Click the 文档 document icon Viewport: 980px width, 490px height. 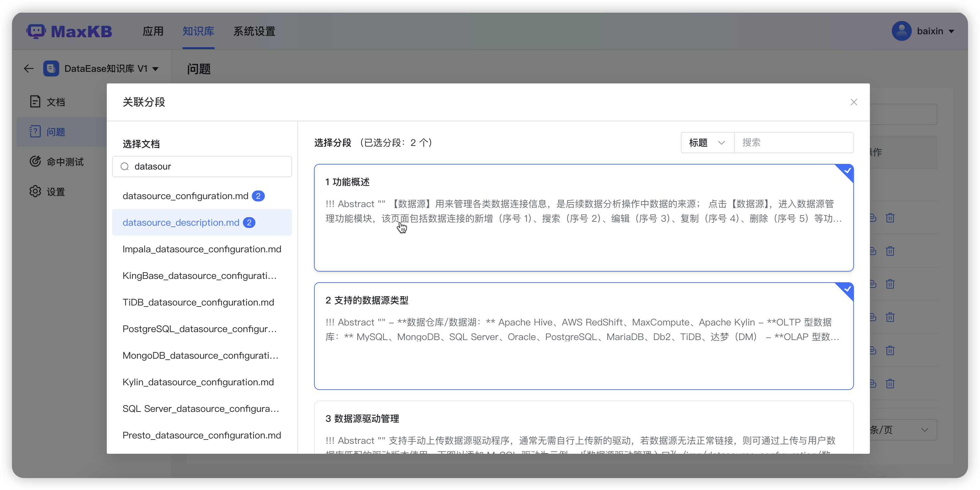(x=35, y=101)
